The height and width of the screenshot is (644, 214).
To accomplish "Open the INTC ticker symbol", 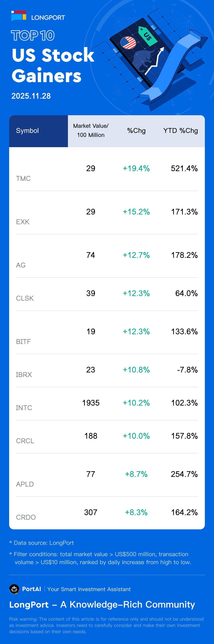I will [24, 408].
